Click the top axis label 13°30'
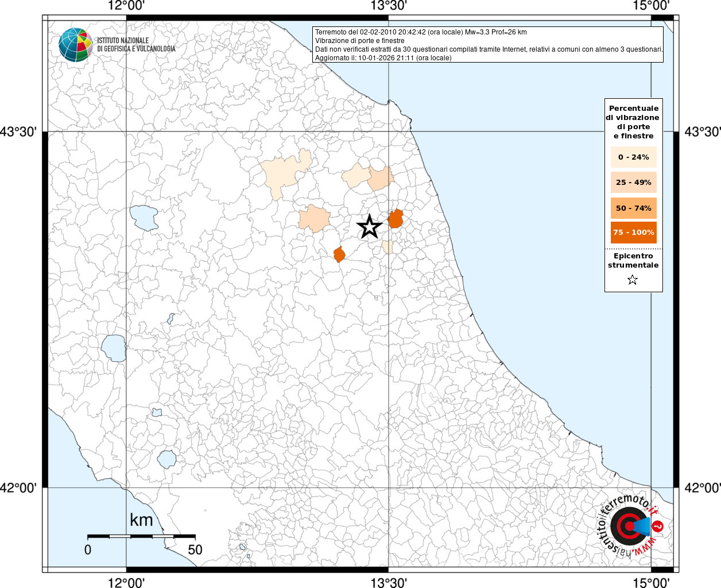Screen dimensions: 721x588 (x=389, y=6)
